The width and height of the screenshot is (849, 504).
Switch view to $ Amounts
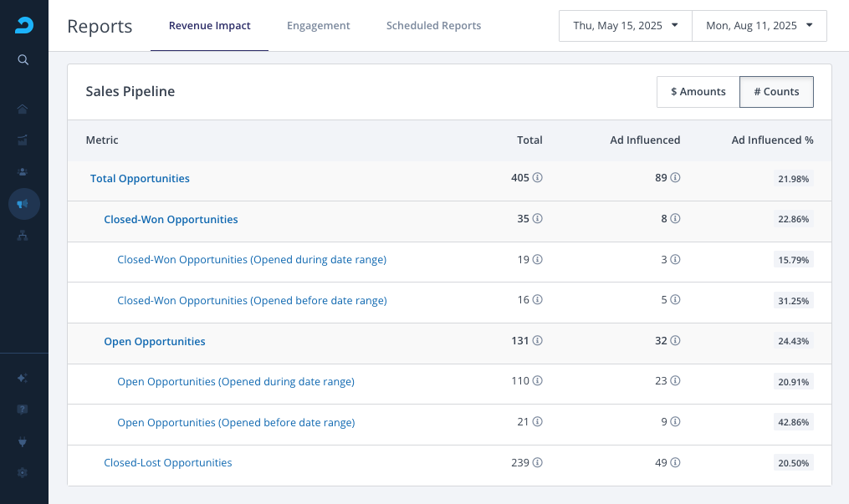pyautogui.click(x=698, y=92)
